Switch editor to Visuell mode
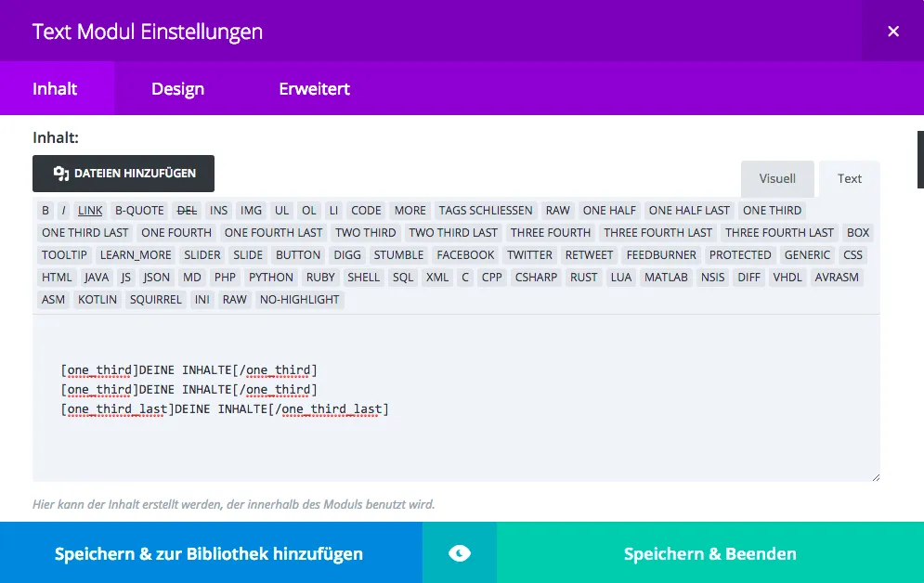 [777, 178]
